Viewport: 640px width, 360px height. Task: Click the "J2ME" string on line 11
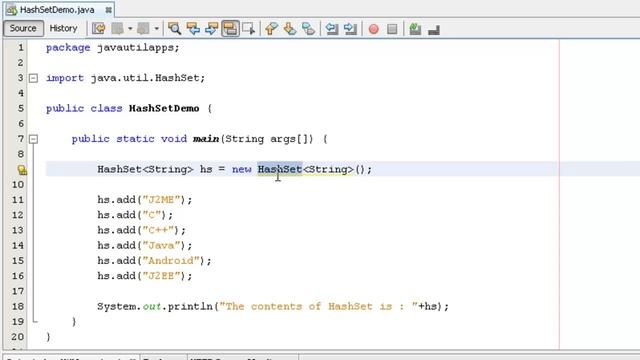[161, 200]
